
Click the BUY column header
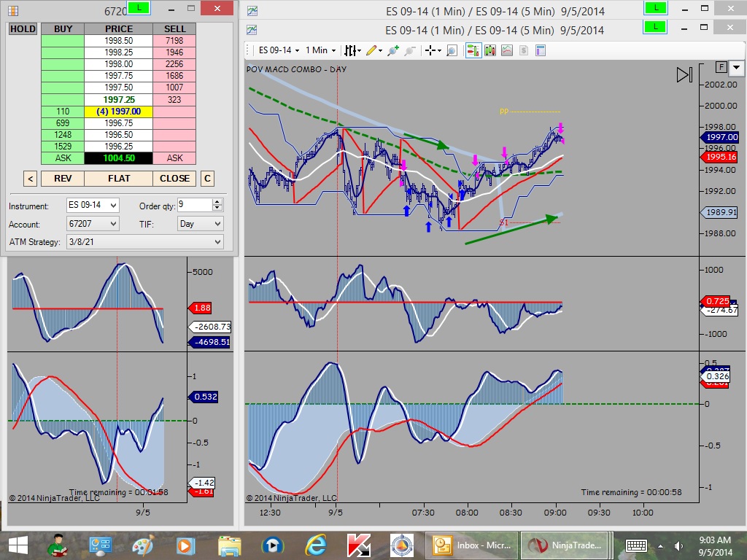63,29
